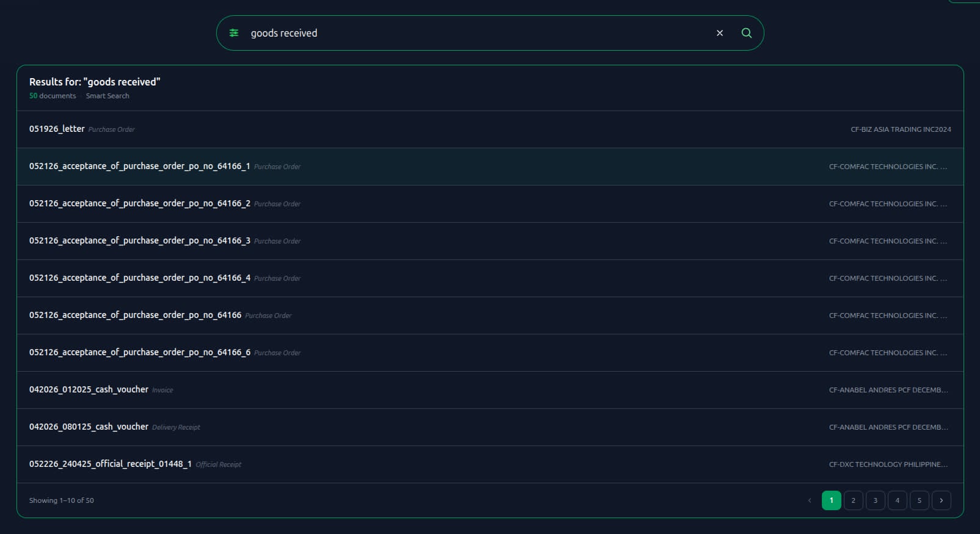This screenshot has height=534, width=980.
Task: Click CF-COMFAC label on 64166_1 row
Action: click(x=888, y=167)
